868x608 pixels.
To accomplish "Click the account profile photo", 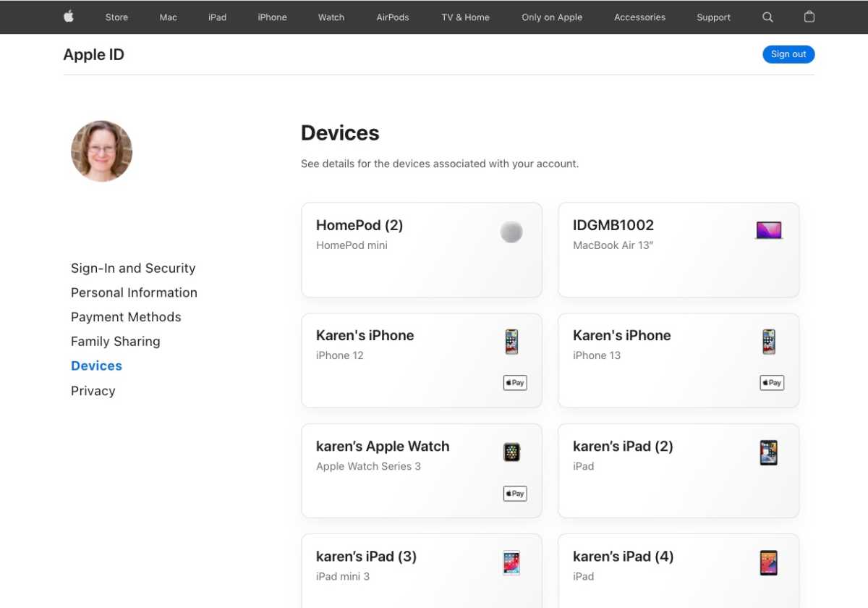I will [101, 151].
